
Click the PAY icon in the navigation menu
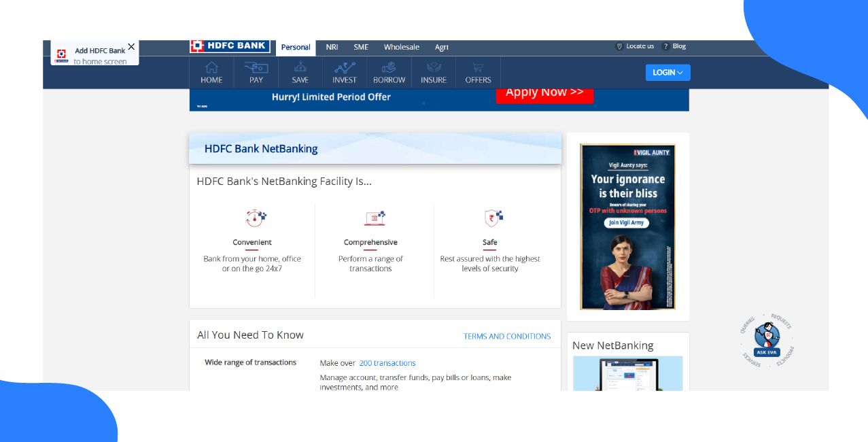(x=255, y=68)
